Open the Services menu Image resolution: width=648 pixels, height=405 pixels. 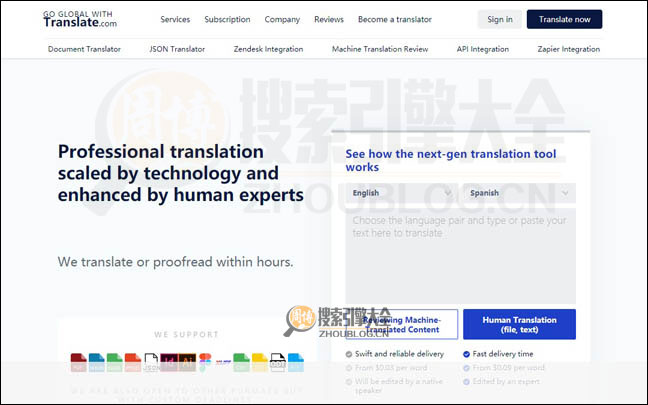pyautogui.click(x=175, y=19)
